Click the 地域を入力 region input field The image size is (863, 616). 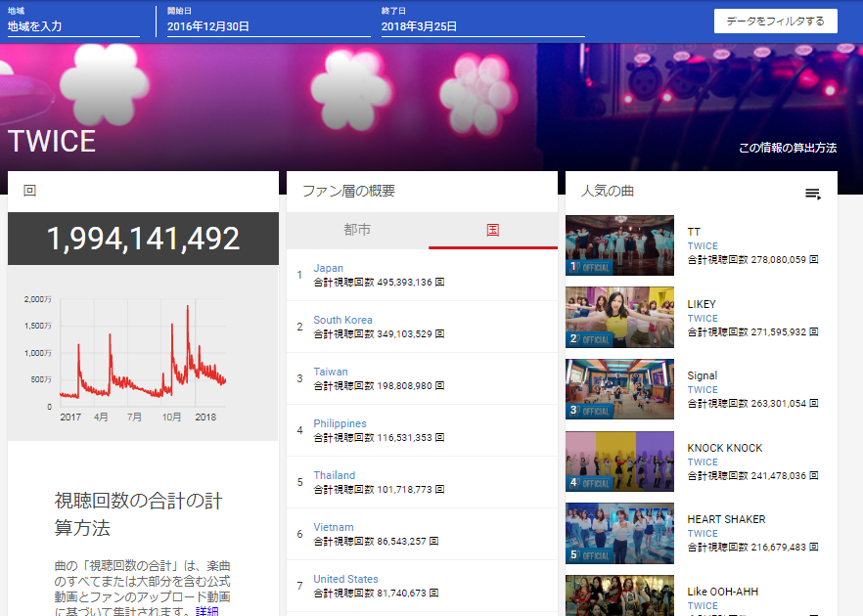(x=73, y=26)
